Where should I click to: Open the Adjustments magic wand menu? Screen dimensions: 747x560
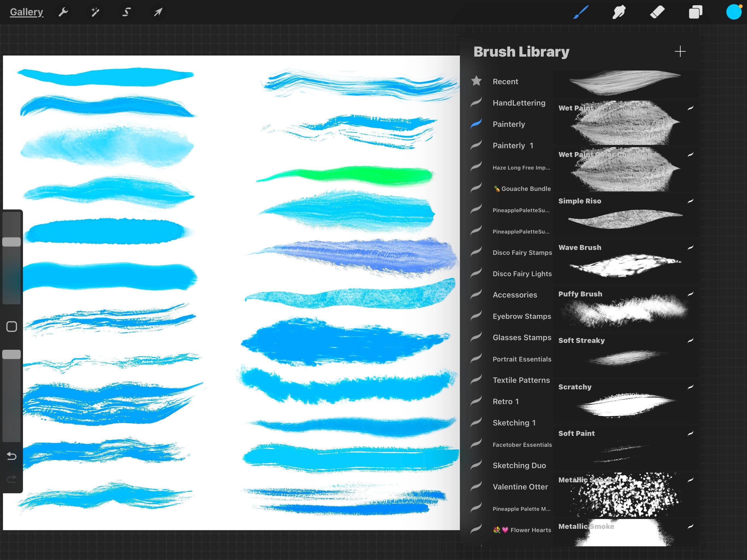click(x=95, y=12)
